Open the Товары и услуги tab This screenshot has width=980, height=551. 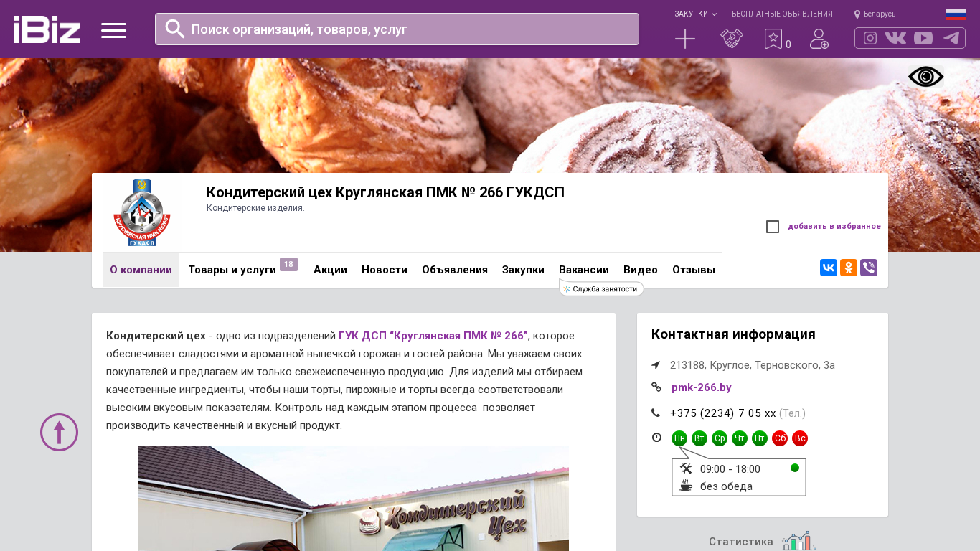point(232,270)
